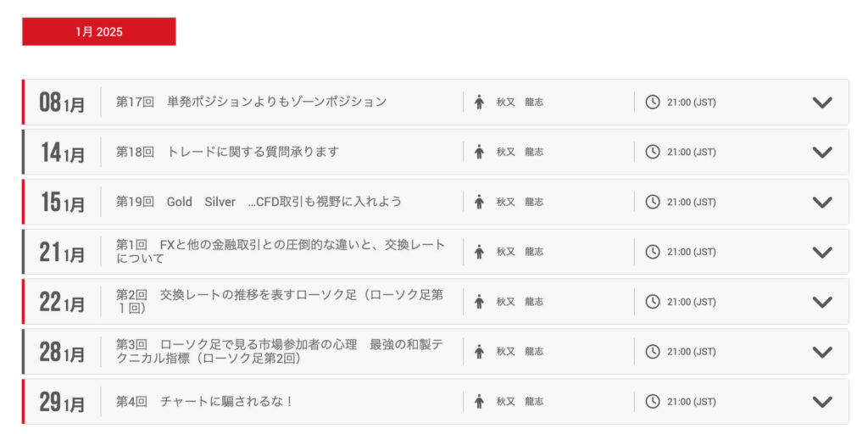868x434 pixels.
Task: Click the person icon in the 22 1月 row
Action: [x=479, y=302]
